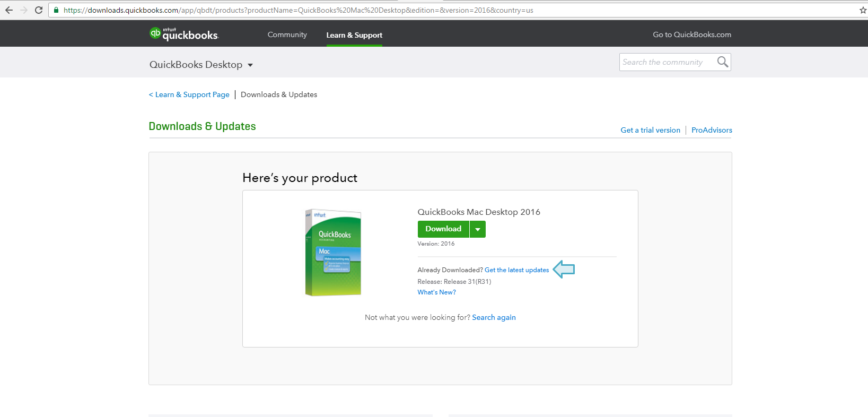868x417 pixels.
Task: Open the What's New? link
Action: click(x=436, y=292)
